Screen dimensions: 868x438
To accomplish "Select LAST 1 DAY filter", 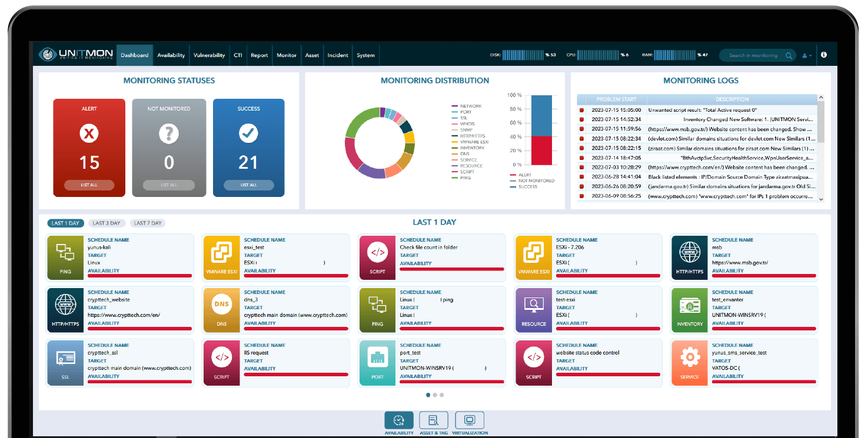I will pyautogui.click(x=65, y=223).
